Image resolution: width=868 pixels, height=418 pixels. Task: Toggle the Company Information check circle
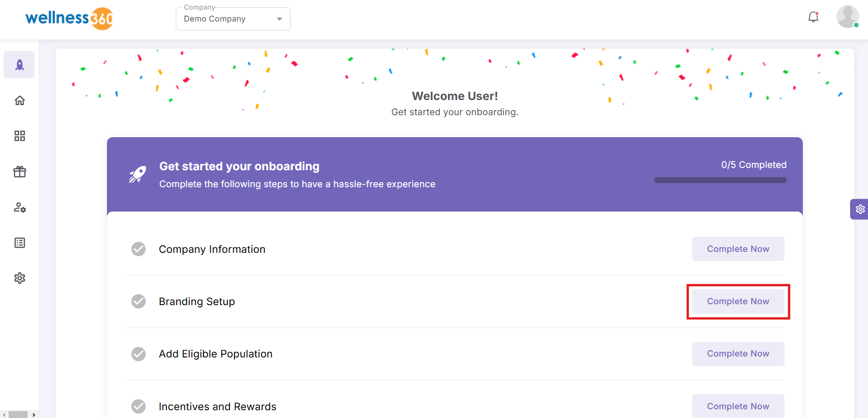[x=139, y=249]
